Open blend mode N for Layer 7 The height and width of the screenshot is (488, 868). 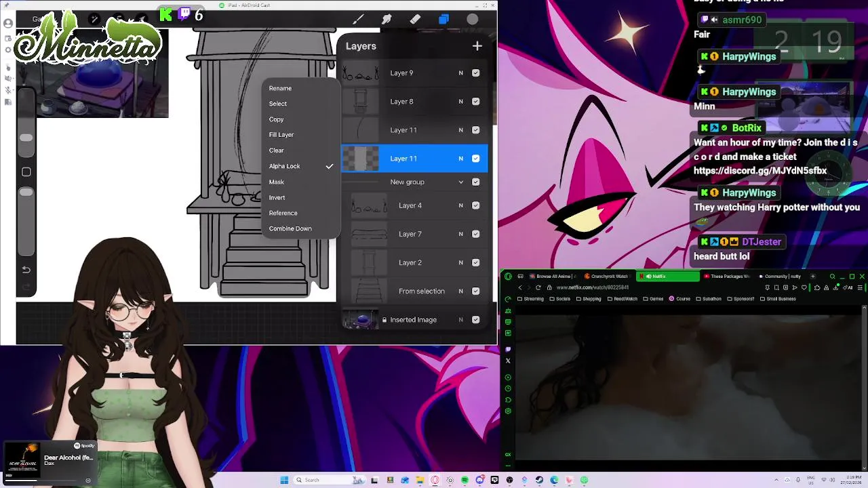(x=460, y=234)
